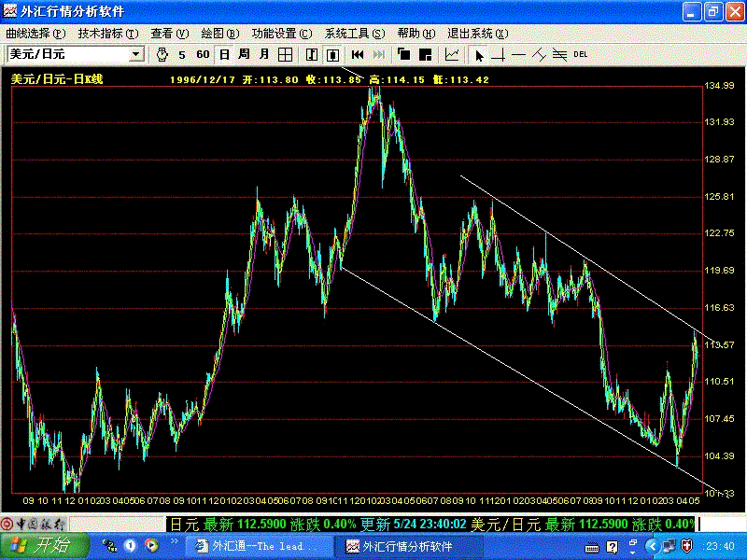Click the watch (real-time) icon in the toolbar

162,54
